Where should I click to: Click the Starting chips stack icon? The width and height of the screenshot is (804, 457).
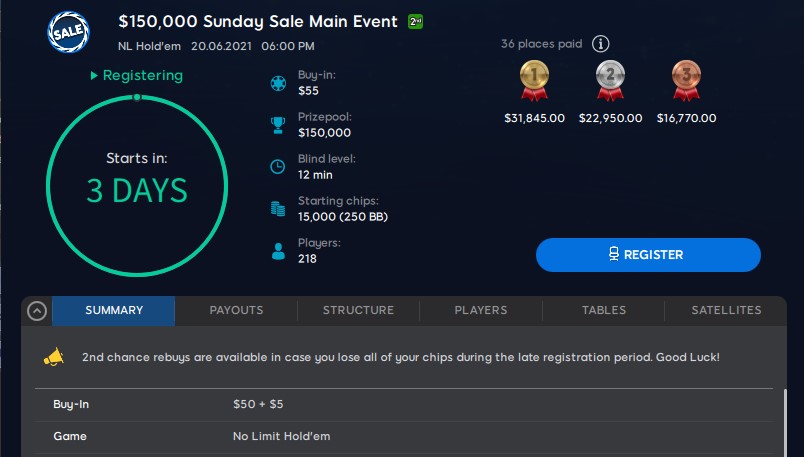click(x=278, y=209)
